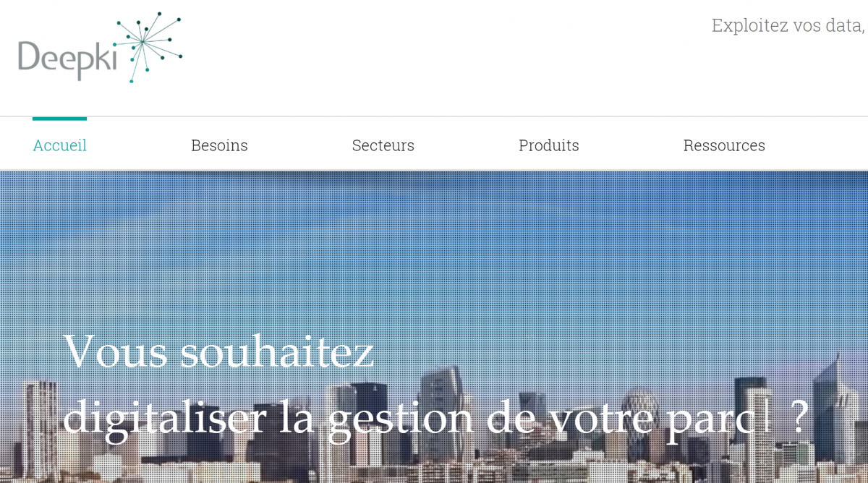This screenshot has width=868, height=483.
Task: Click the "Vous souhaitez" headline text
Action: 219,351
